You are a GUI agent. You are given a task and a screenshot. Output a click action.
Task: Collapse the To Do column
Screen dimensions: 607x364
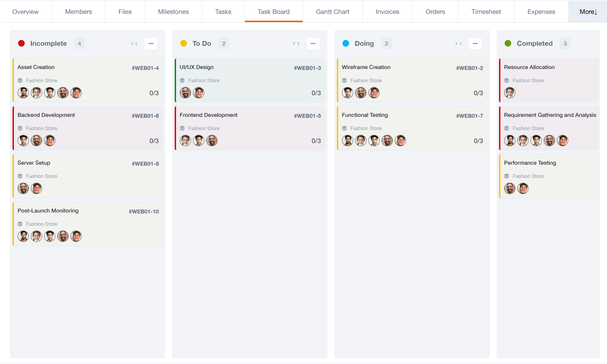(x=296, y=44)
